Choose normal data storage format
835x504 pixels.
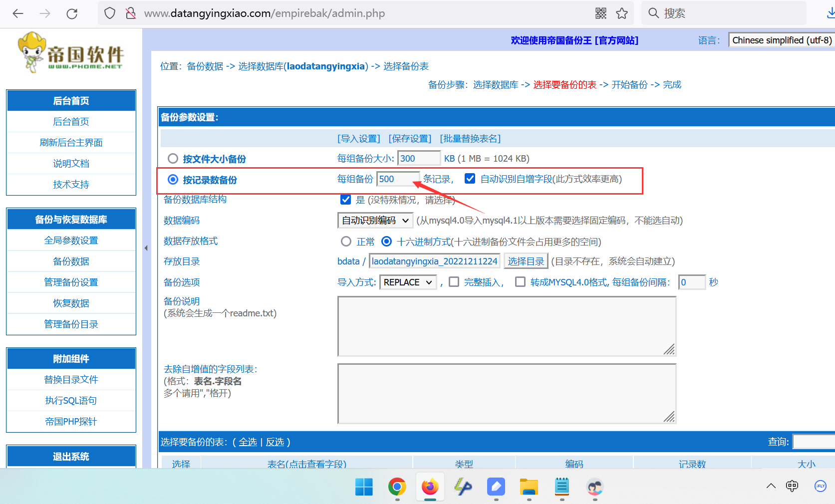coord(346,242)
